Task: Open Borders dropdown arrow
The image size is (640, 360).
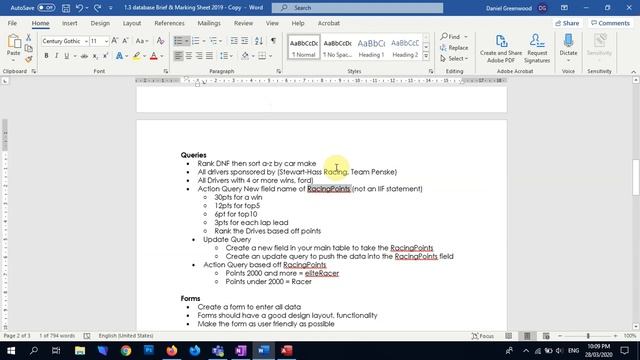Action: coord(270,56)
